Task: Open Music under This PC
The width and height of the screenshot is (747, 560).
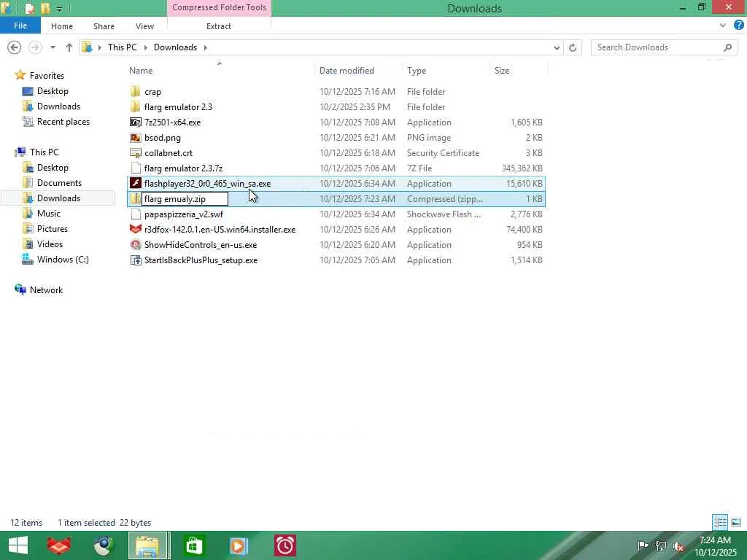Action: tap(49, 214)
